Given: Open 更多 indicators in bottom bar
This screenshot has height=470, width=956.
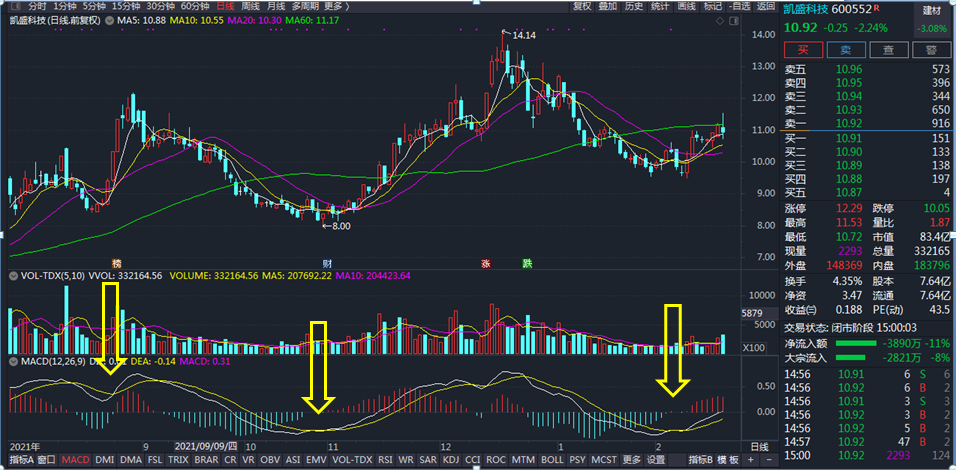Looking at the screenshot, I should coord(632,459).
